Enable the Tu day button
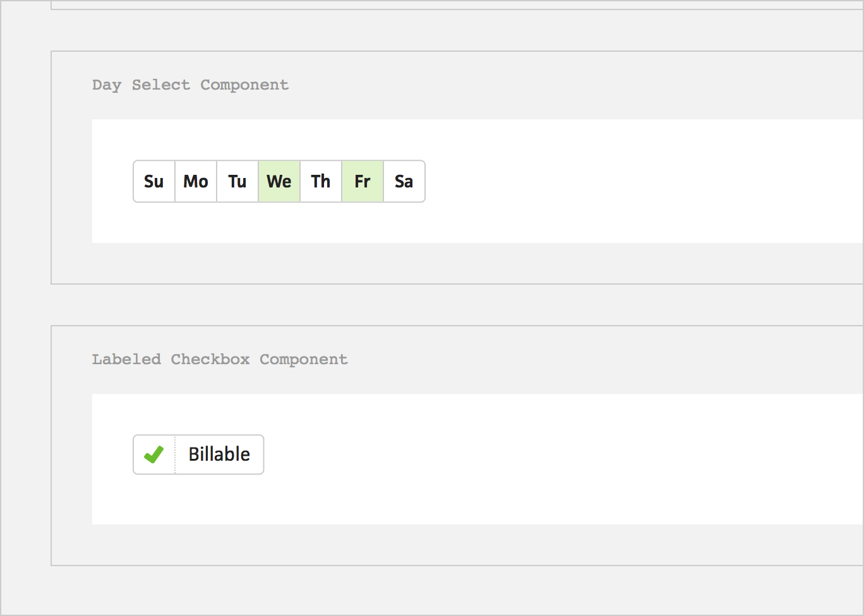The width and height of the screenshot is (864, 616). (237, 182)
